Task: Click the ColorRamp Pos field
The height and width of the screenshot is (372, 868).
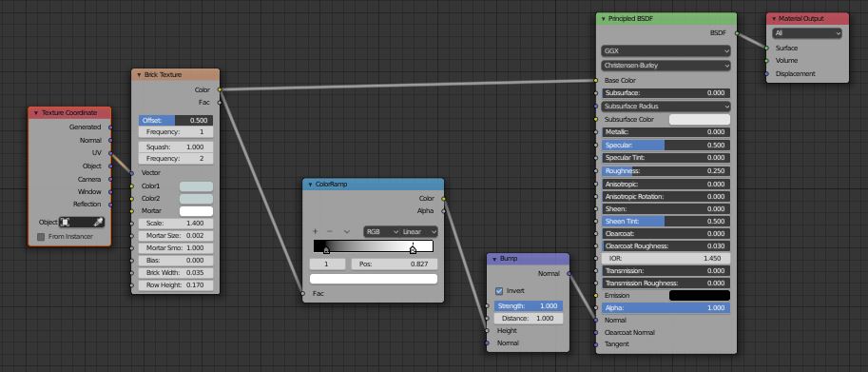Action: click(x=395, y=264)
